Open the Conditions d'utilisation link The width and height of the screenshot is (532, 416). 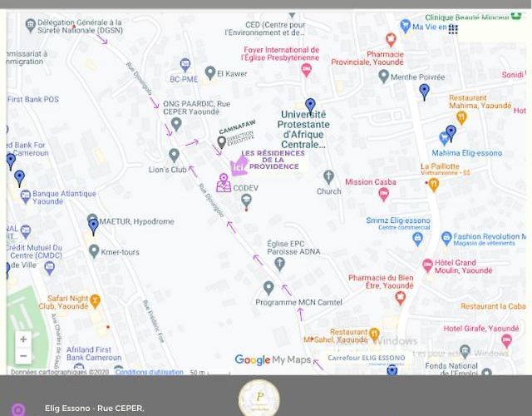point(150,372)
